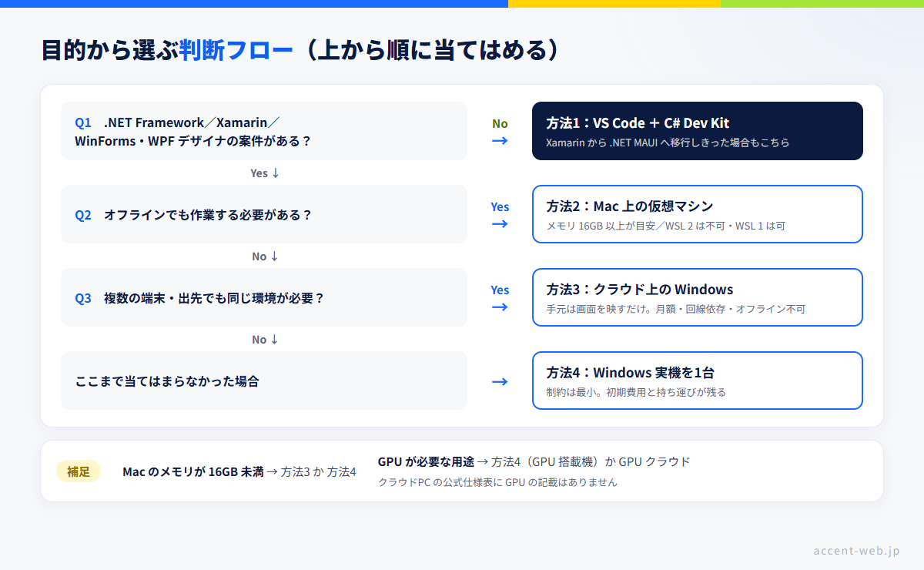The width and height of the screenshot is (924, 570).
Task: Open the 方法1 VS Code + C# Dev Kit card
Action: pos(698,131)
